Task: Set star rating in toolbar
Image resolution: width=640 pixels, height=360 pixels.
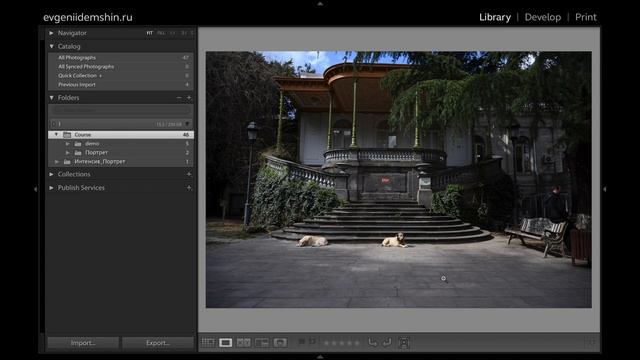Action: coord(342,343)
